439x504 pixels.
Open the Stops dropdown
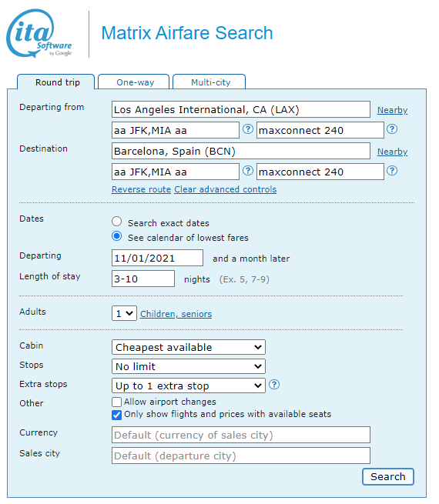coord(189,366)
